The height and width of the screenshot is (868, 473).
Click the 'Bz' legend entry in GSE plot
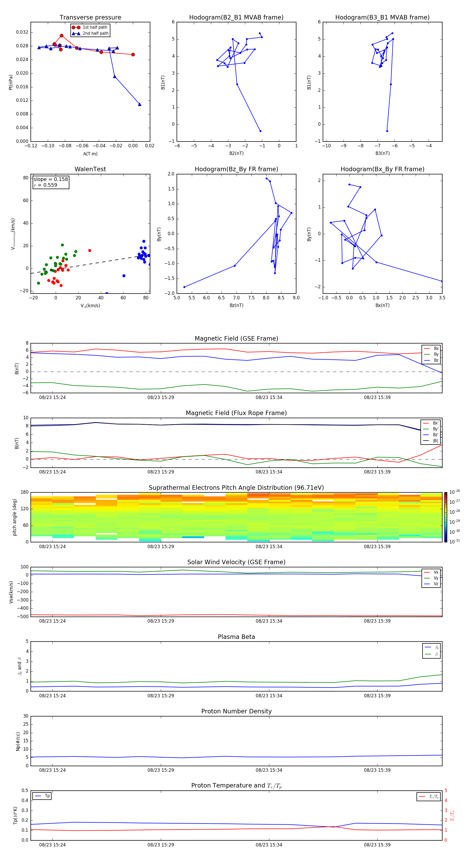(431, 360)
